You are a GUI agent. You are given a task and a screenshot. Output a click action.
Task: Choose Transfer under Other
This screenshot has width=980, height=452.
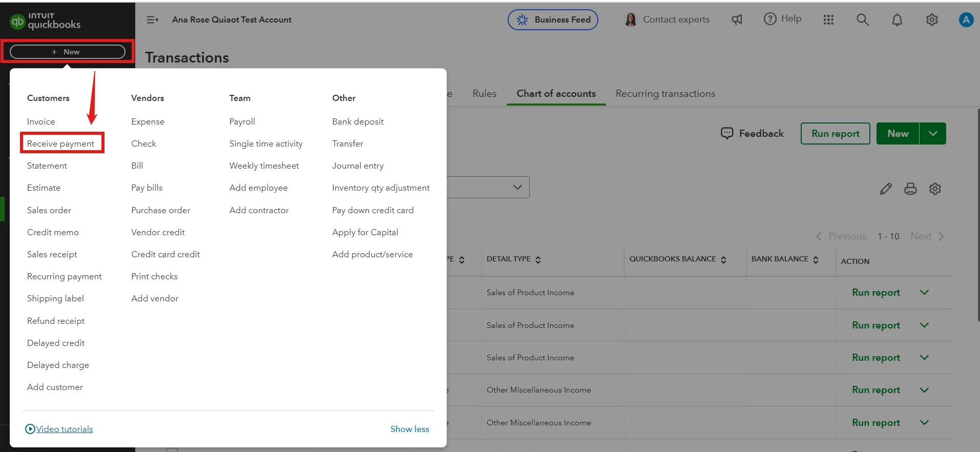[x=347, y=143]
